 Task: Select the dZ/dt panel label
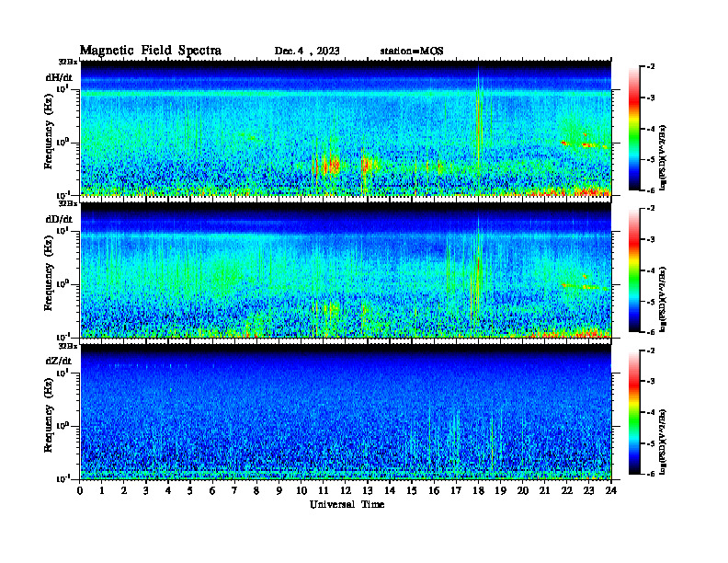point(59,361)
